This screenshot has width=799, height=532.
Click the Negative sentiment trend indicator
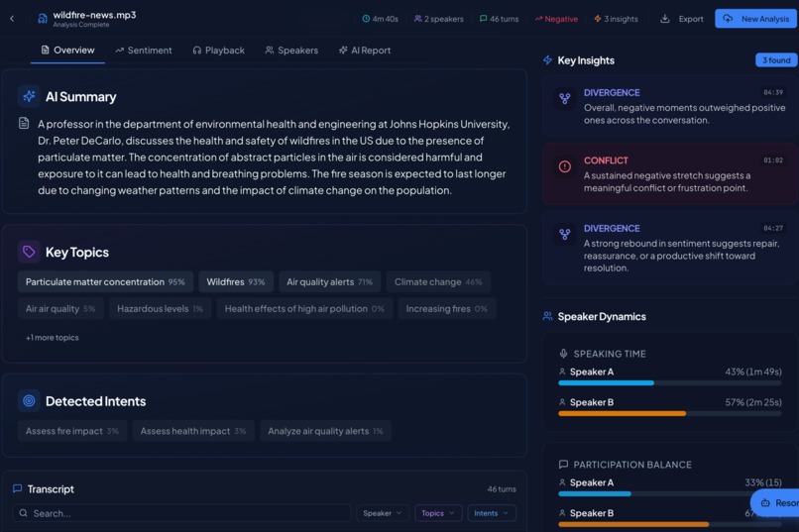pyautogui.click(x=556, y=19)
